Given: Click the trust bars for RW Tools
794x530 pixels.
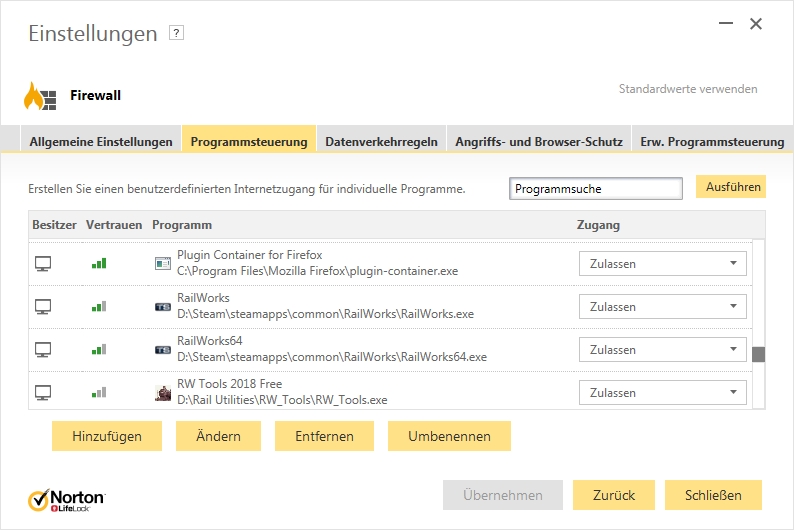Looking at the screenshot, I should tap(99, 393).
